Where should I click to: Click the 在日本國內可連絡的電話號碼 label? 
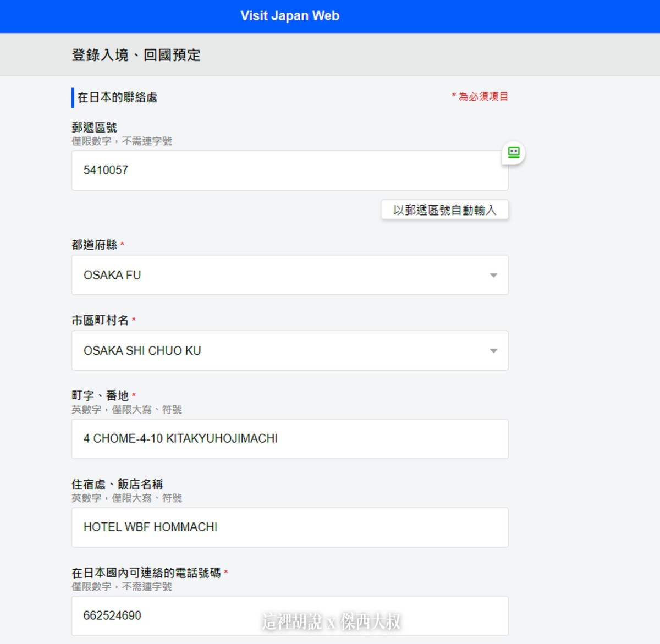tap(146, 573)
